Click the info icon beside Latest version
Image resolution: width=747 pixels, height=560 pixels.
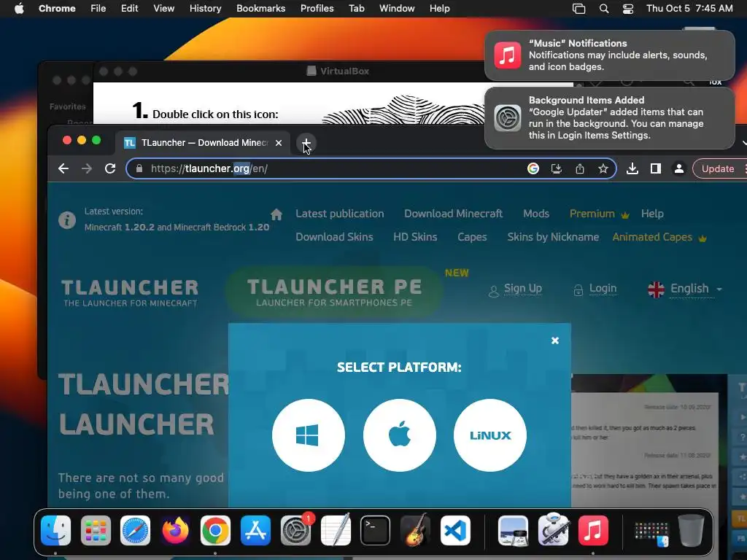pos(67,220)
